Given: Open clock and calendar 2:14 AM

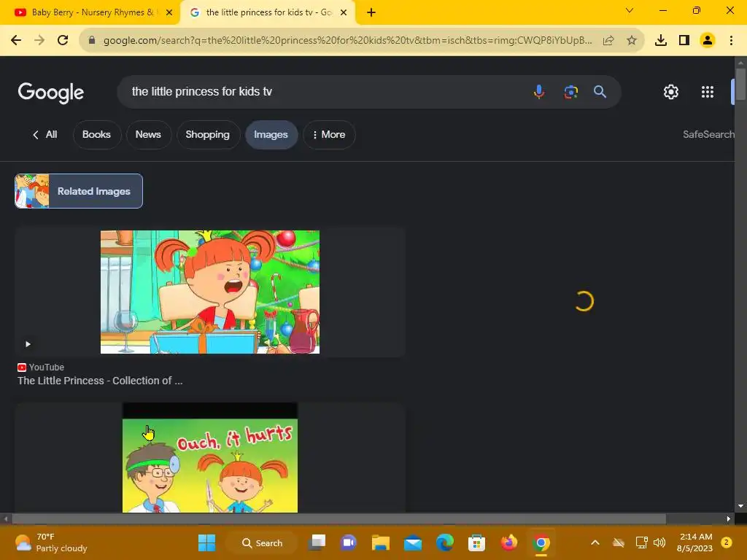Looking at the screenshot, I should 695,542.
